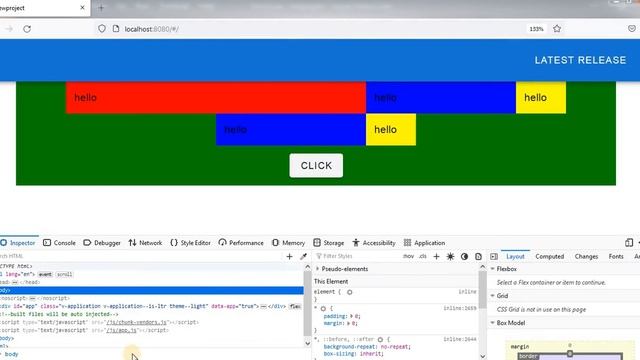Open the chunk-vendors.js script link
This screenshot has height=360, width=640.
pyautogui.click(x=136, y=322)
